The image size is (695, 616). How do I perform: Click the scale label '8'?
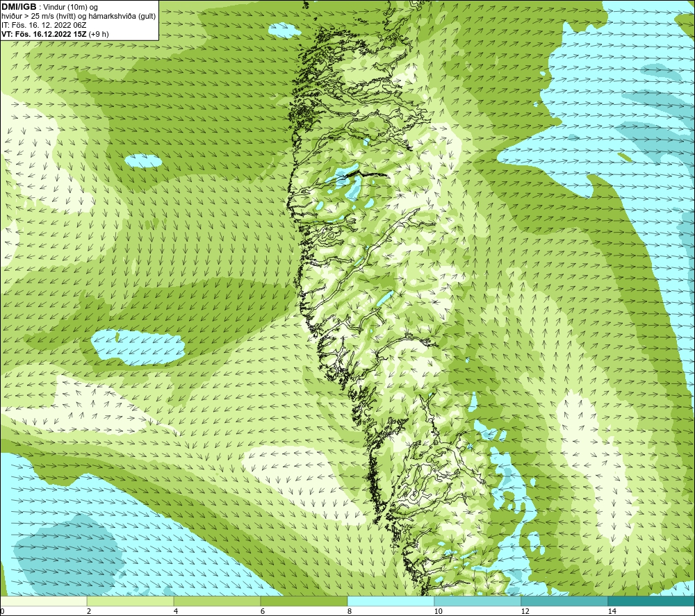pyautogui.click(x=350, y=611)
